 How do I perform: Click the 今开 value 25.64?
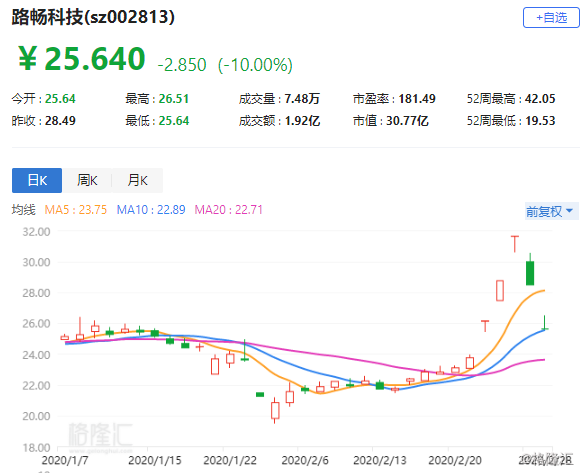coord(60,99)
